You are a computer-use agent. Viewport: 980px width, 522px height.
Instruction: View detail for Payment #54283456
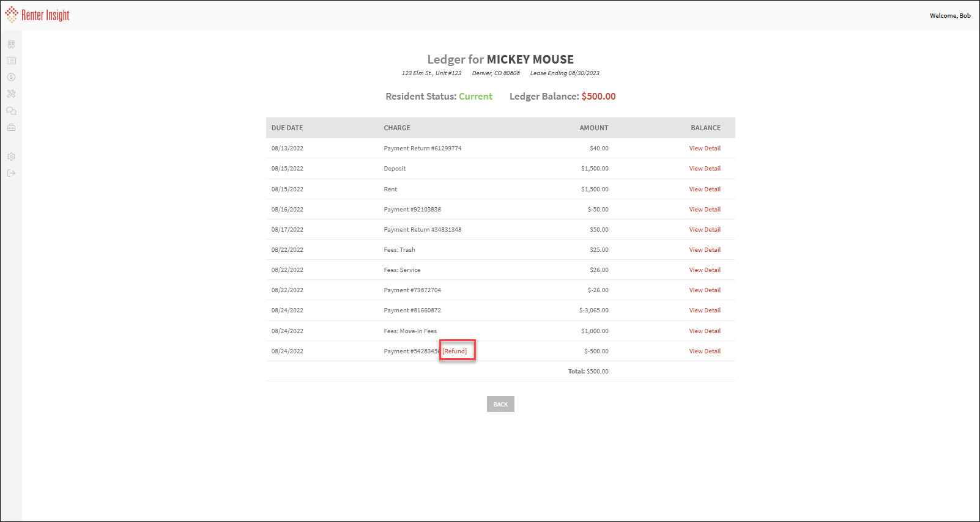pyautogui.click(x=705, y=351)
